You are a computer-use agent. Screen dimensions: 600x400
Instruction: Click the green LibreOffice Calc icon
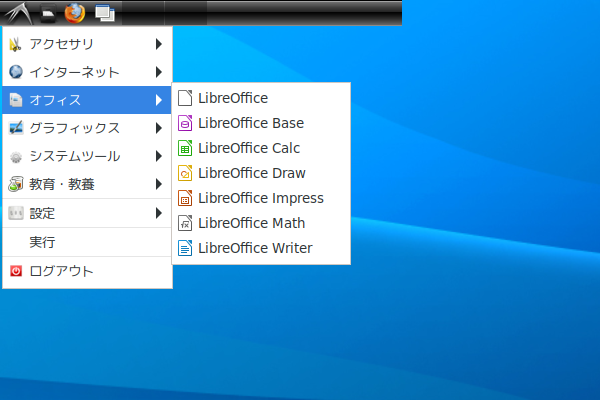[185, 148]
